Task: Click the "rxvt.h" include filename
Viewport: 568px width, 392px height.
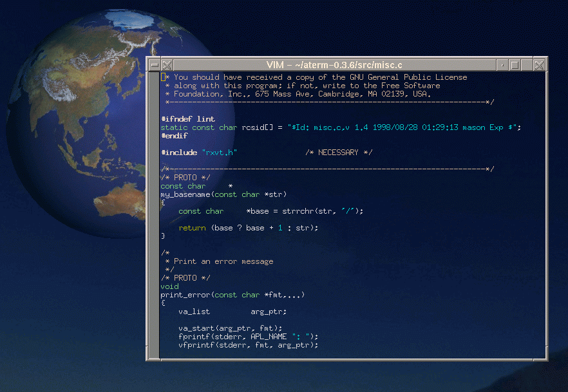Action: 220,153
